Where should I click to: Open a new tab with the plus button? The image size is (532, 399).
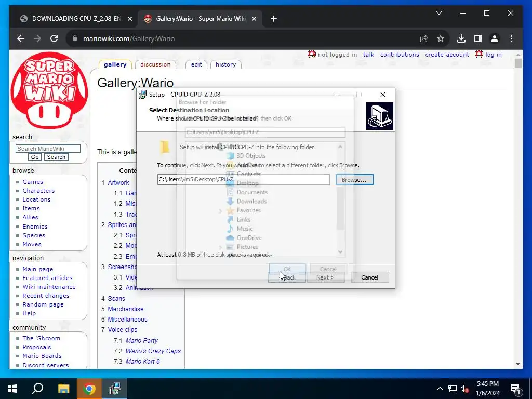[x=274, y=19]
